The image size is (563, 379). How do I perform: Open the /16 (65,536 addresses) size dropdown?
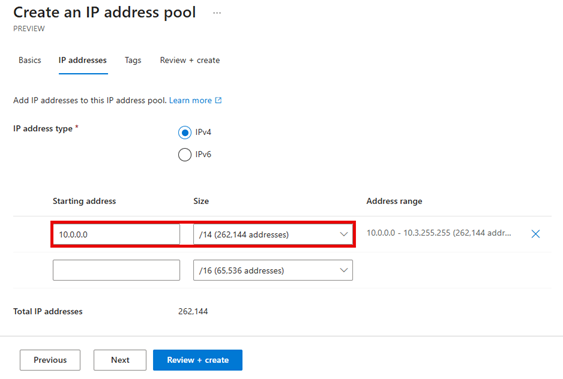[273, 270]
